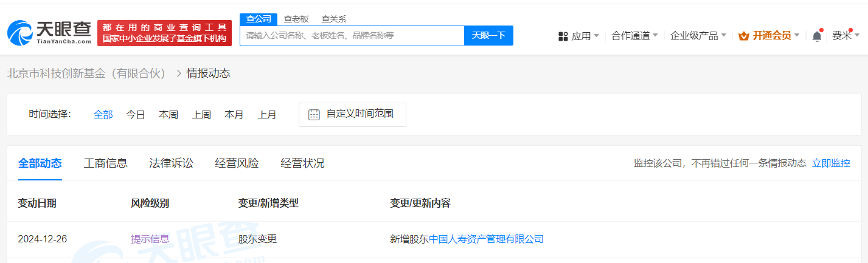Focus the company name search input
Viewport: 868px width, 263px height.
tap(352, 35)
